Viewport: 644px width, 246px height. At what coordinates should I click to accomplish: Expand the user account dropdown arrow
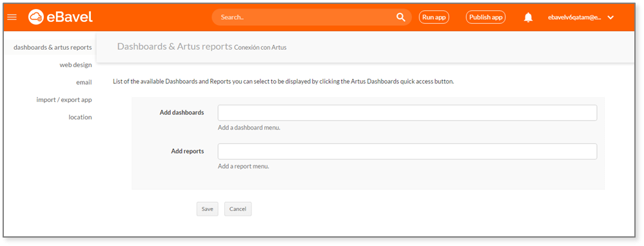click(x=610, y=17)
